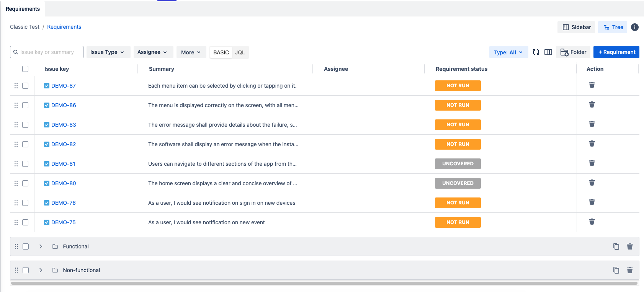Select the checkbox for DEMO-83
The height and width of the screenshot is (292, 644).
[25, 125]
